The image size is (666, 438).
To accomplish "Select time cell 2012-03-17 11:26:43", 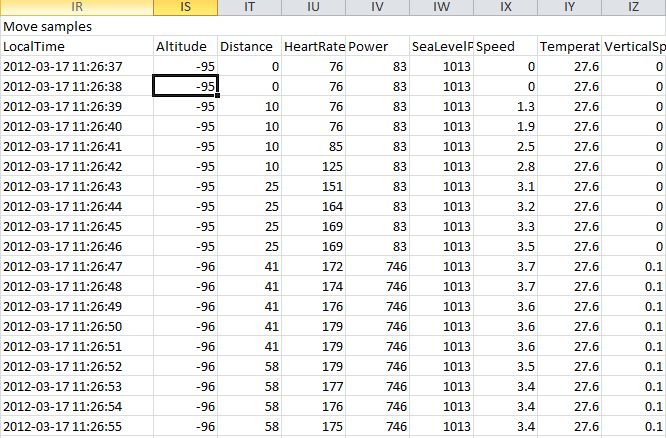I will [x=76, y=186].
